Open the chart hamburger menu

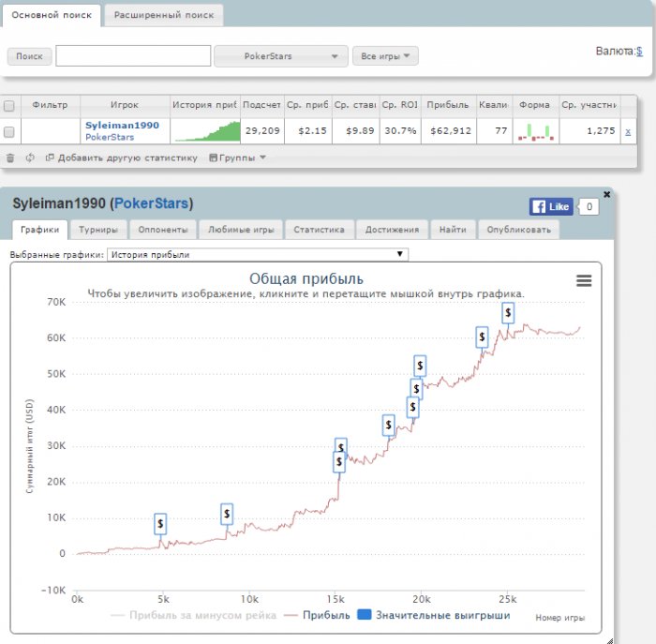pos(583,280)
